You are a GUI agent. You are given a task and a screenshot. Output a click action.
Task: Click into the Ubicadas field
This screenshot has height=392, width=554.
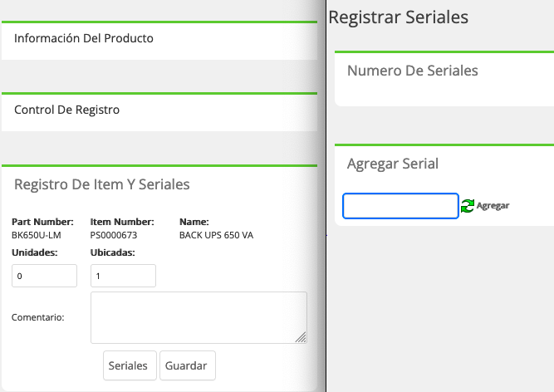click(x=123, y=276)
